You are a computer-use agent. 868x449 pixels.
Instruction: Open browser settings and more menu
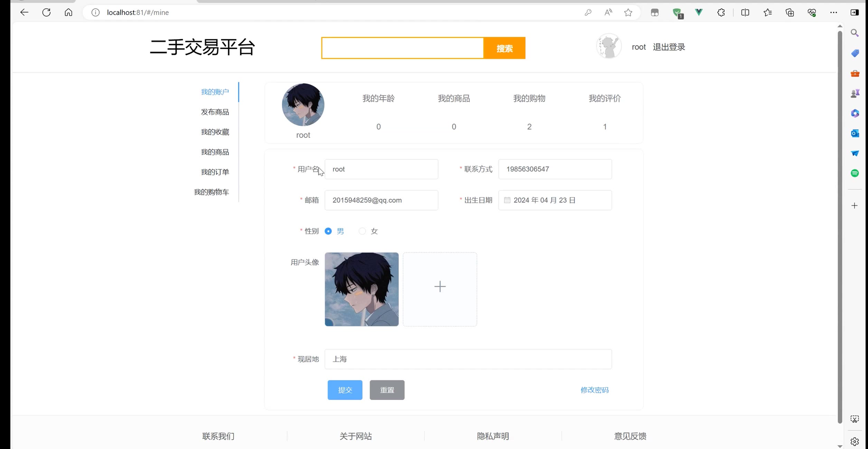click(x=833, y=12)
